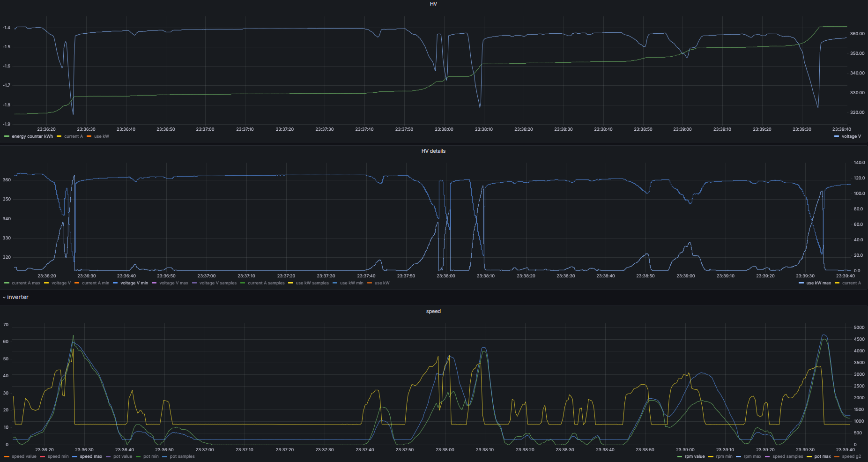The width and height of the screenshot is (868, 462).
Task: Click the 23:38:00 tick on HV time axis
Action: coord(444,129)
